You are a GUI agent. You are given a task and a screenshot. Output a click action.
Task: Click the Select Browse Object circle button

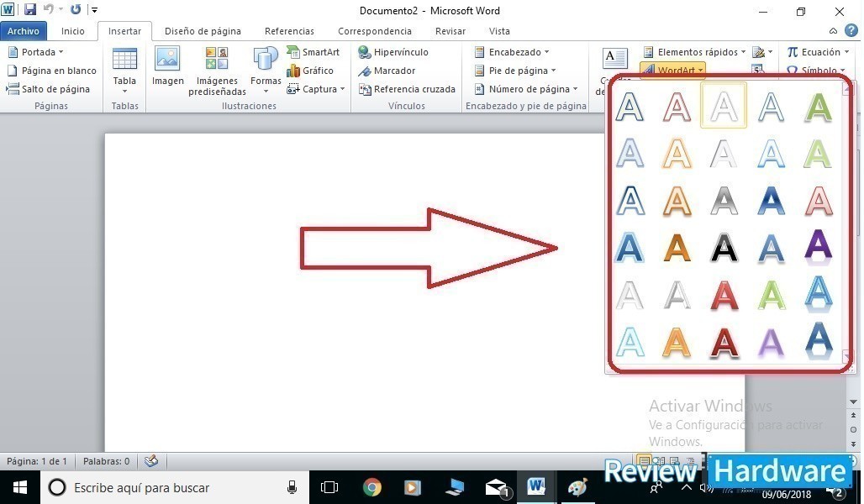pyautogui.click(x=854, y=429)
